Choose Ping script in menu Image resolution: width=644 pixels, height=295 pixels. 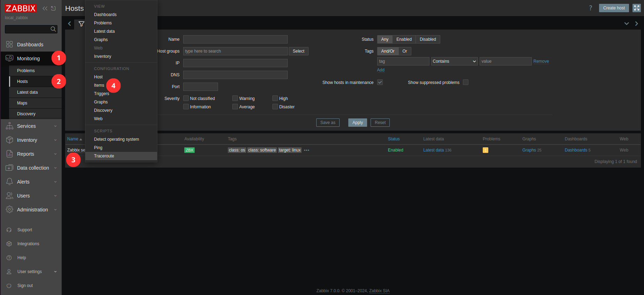(x=121, y=148)
